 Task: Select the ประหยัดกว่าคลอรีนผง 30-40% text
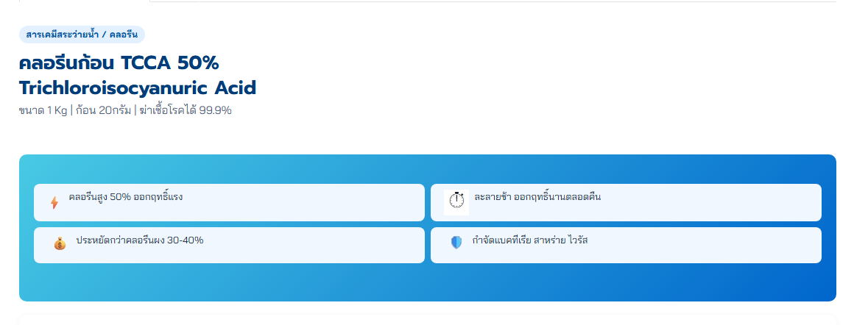pyautogui.click(x=140, y=240)
